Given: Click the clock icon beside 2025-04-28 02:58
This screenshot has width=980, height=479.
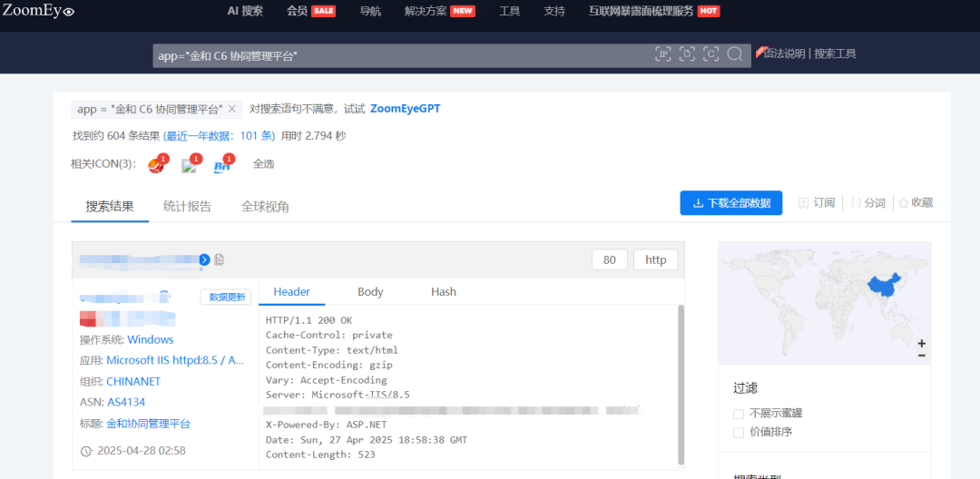Looking at the screenshot, I should point(86,451).
